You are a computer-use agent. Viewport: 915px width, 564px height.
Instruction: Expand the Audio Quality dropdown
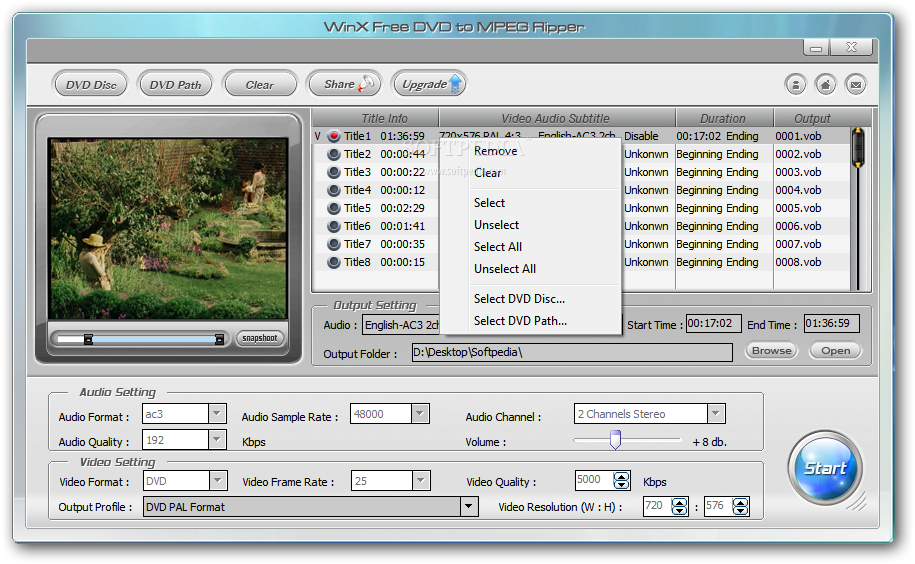216,440
